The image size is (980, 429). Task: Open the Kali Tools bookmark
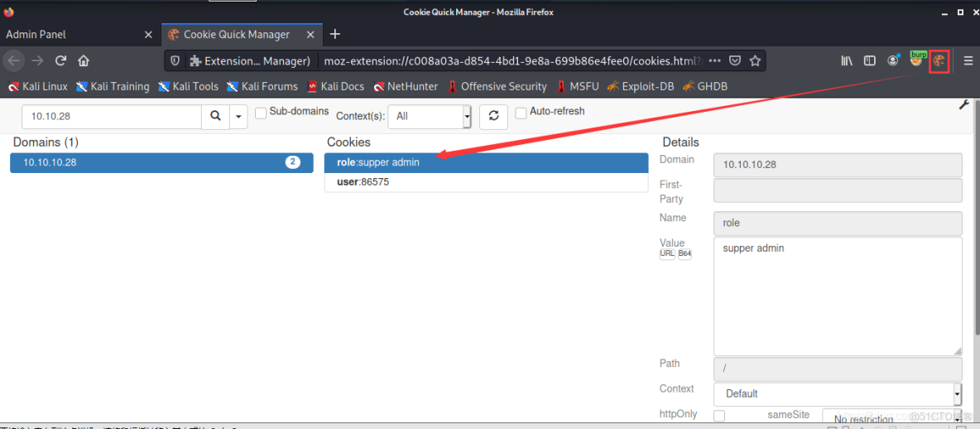coord(188,86)
